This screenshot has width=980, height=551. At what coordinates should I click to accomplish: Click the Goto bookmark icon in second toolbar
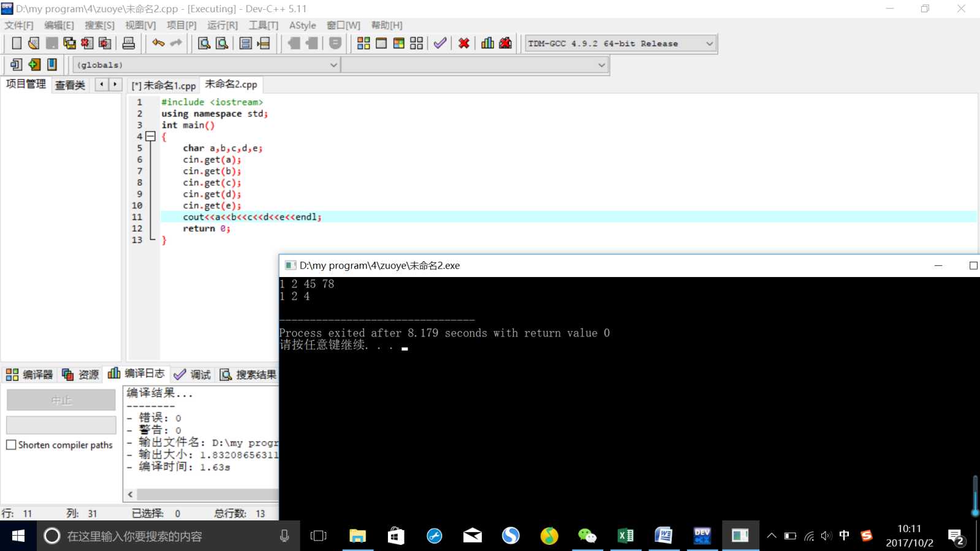[17, 64]
